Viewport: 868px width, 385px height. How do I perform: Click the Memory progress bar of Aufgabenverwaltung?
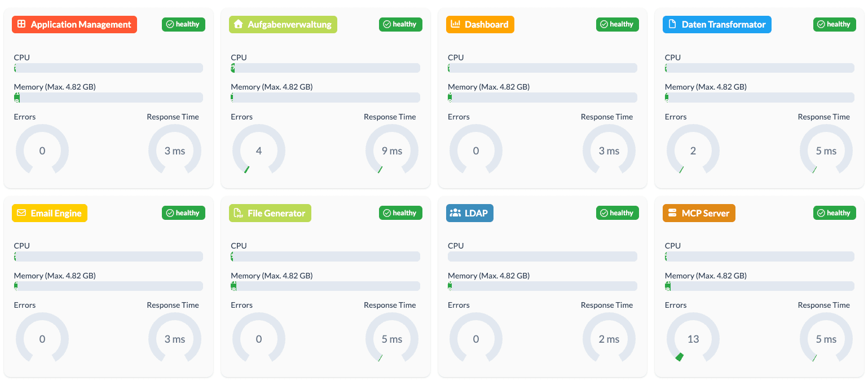pos(325,98)
